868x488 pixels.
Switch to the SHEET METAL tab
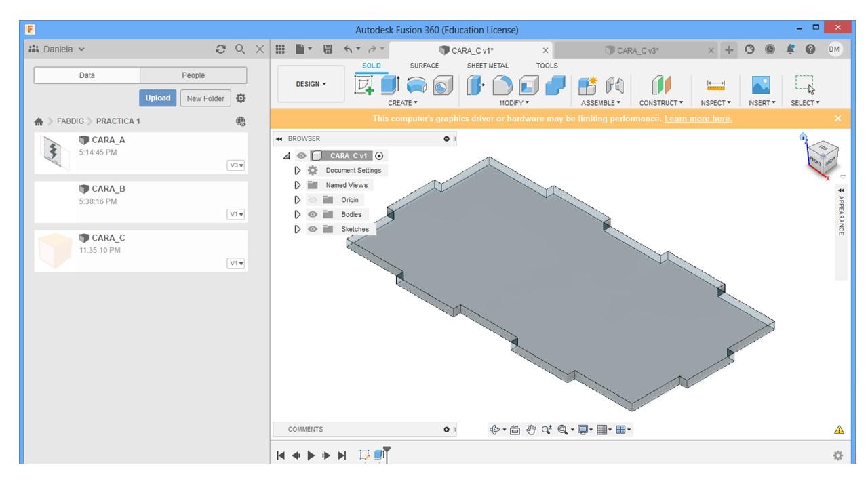click(x=487, y=66)
